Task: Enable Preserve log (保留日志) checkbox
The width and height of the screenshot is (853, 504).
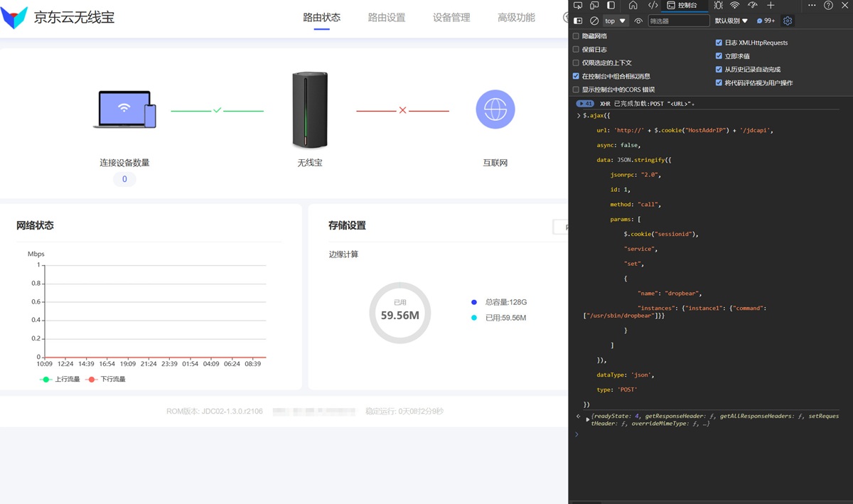Action: click(x=576, y=50)
